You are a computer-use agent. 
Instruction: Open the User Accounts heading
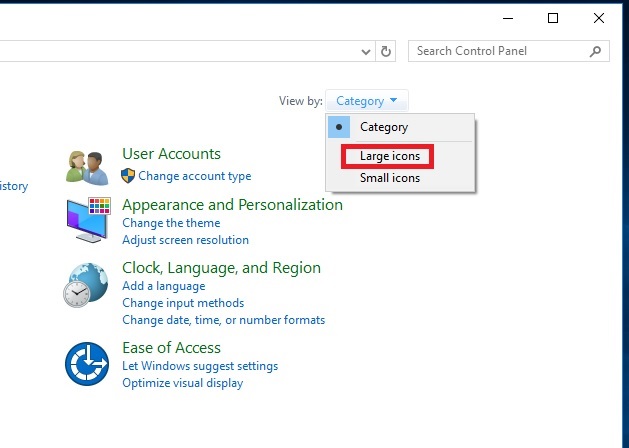[x=171, y=154]
